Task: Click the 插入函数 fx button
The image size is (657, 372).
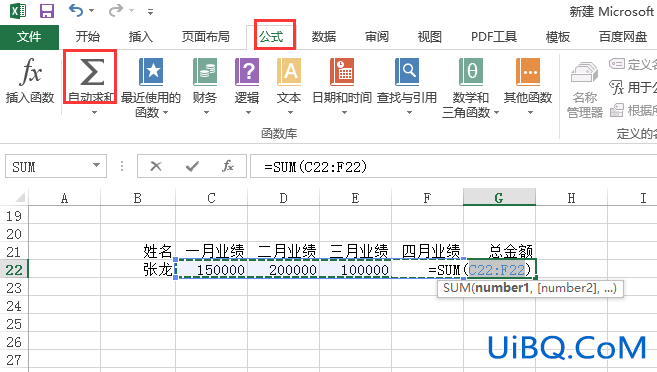Action: (x=30, y=80)
